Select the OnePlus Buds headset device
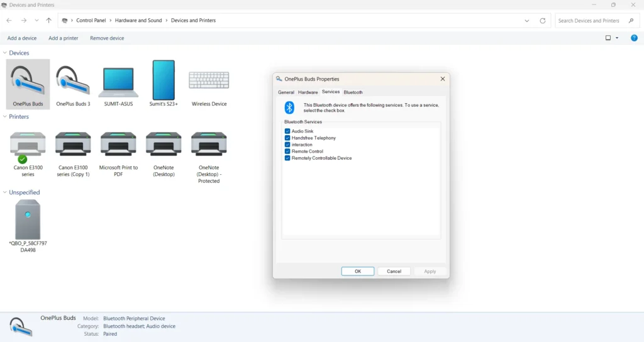Viewport: 644px width, 342px height. click(28, 84)
